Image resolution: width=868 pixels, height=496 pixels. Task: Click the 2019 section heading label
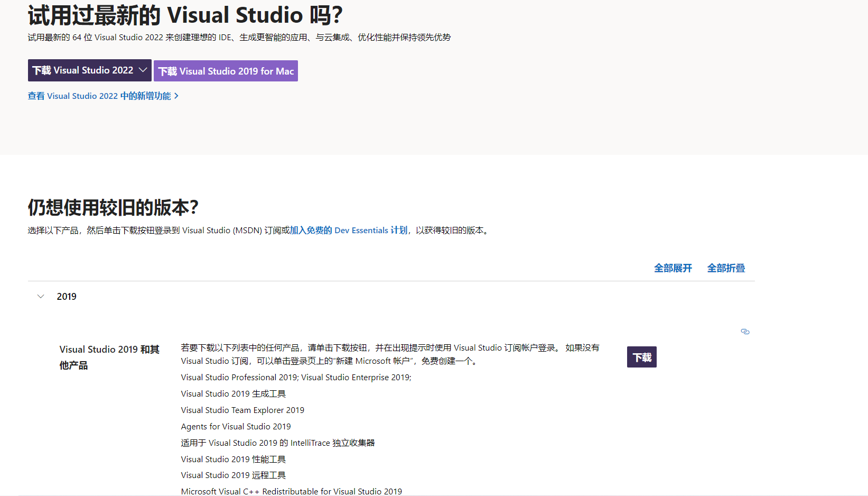tap(67, 297)
